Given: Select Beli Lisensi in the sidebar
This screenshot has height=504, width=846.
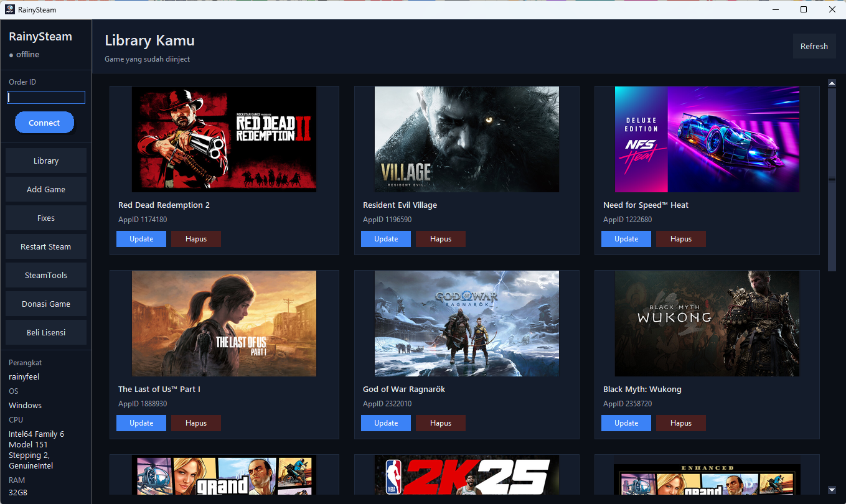Looking at the screenshot, I should (x=46, y=332).
